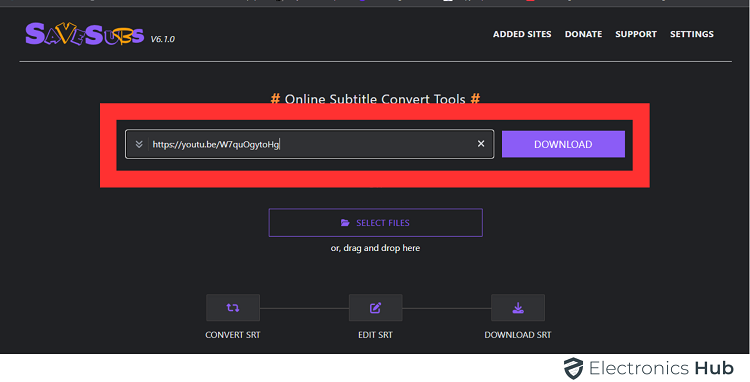
Task: Click the 'or, drag and drop here' text
Action: 375,248
